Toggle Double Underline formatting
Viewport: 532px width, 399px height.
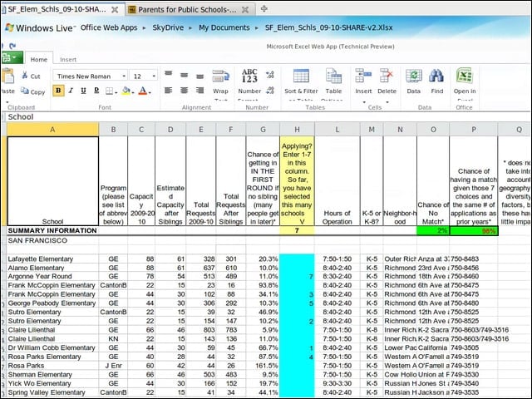96,91
